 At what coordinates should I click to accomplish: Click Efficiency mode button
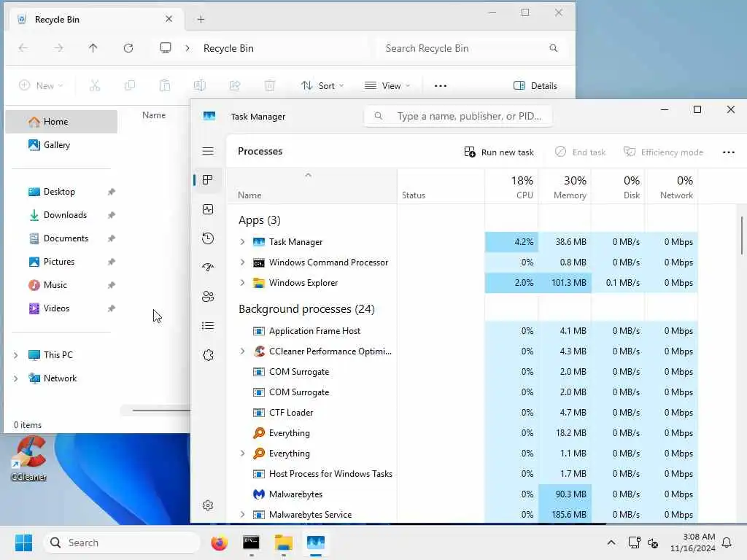coord(663,152)
